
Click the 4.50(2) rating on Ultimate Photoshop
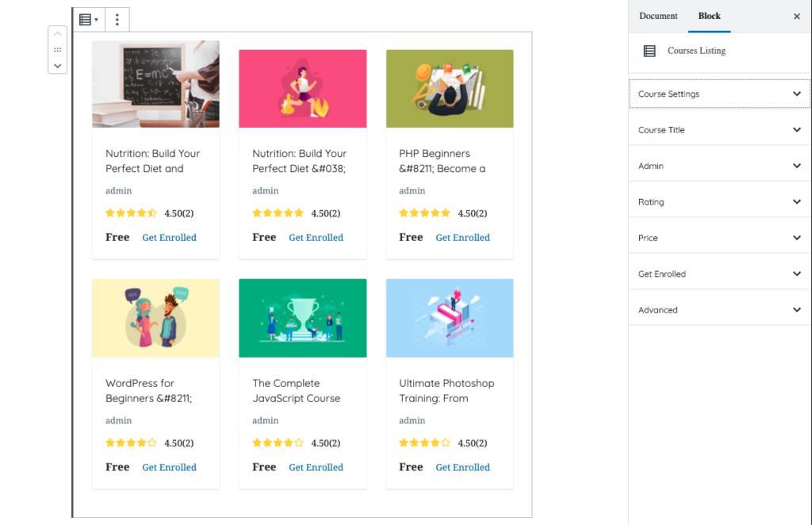[473, 443]
